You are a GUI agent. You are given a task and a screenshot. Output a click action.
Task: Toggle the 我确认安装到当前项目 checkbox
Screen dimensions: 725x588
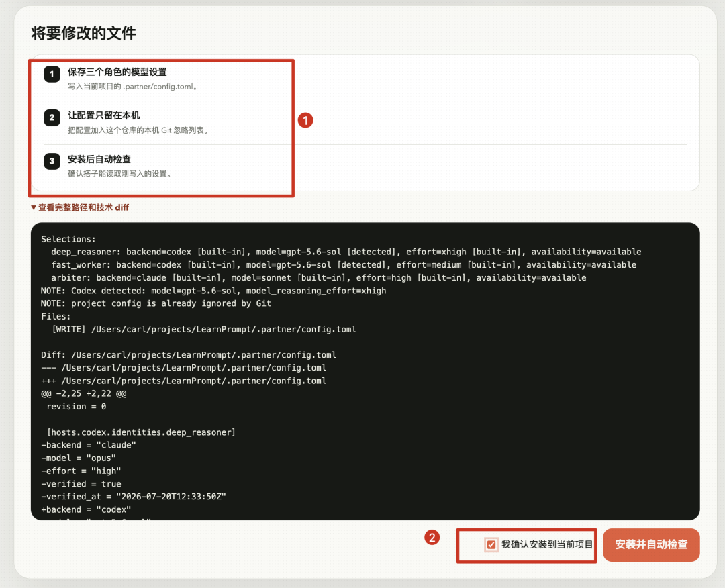[x=491, y=544]
